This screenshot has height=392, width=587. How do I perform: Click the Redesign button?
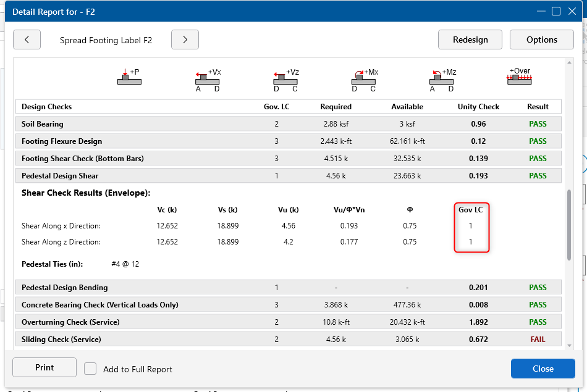click(x=470, y=39)
